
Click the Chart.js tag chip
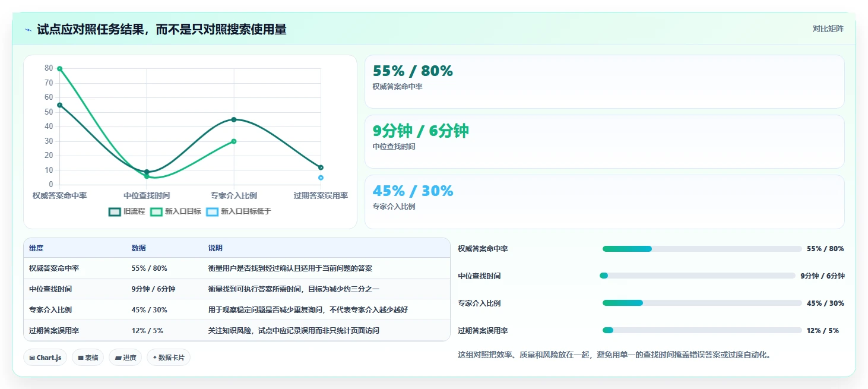(x=45, y=358)
